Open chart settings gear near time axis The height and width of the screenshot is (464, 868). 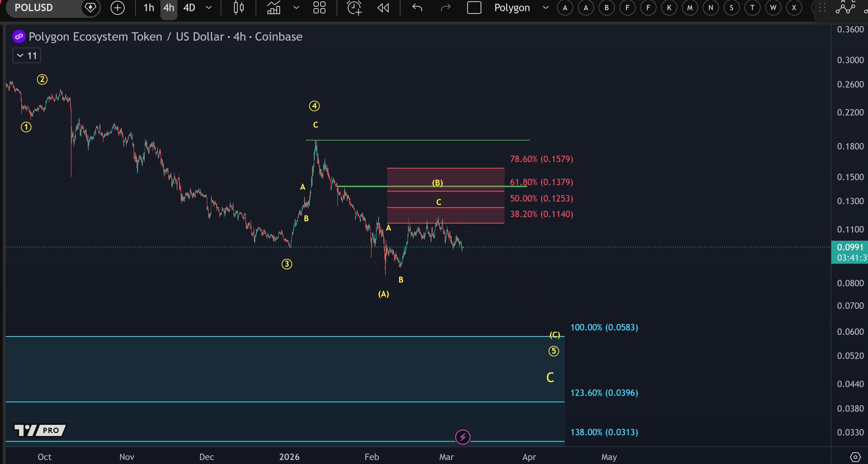[x=855, y=457]
